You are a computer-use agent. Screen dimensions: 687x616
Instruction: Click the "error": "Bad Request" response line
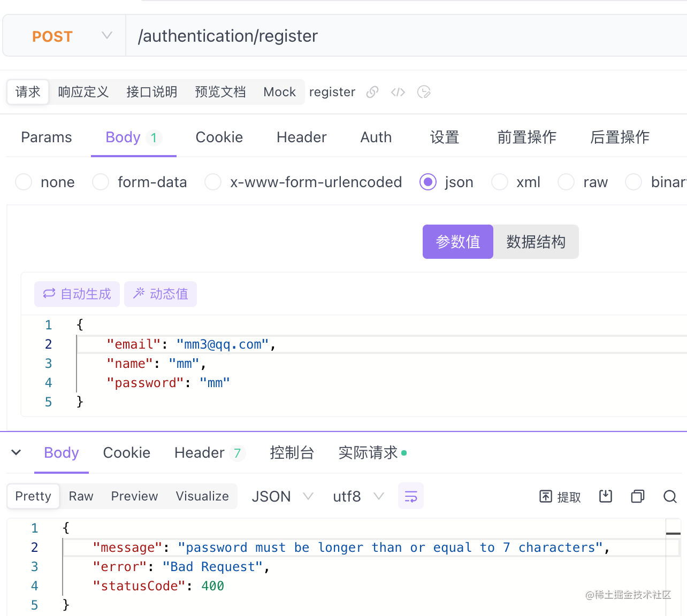[181, 567]
